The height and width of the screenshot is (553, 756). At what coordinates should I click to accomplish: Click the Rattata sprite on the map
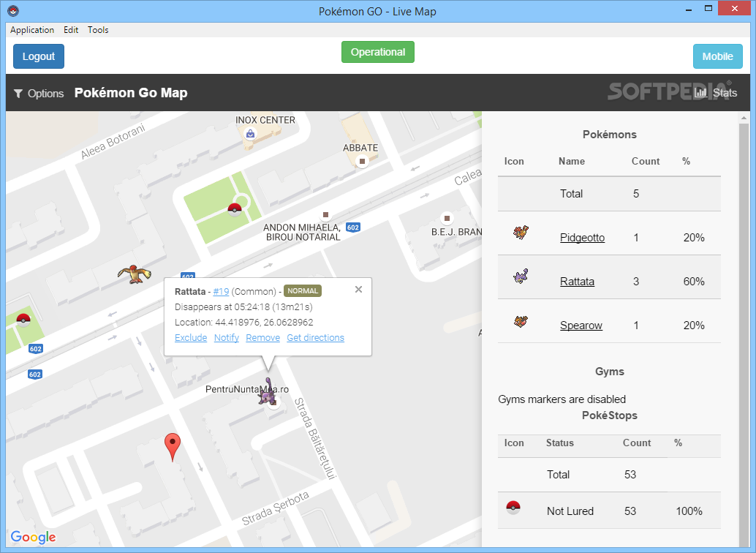click(x=268, y=392)
